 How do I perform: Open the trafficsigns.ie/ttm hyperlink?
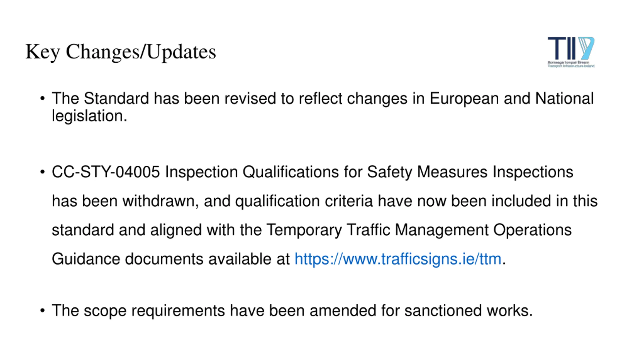coord(398,259)
